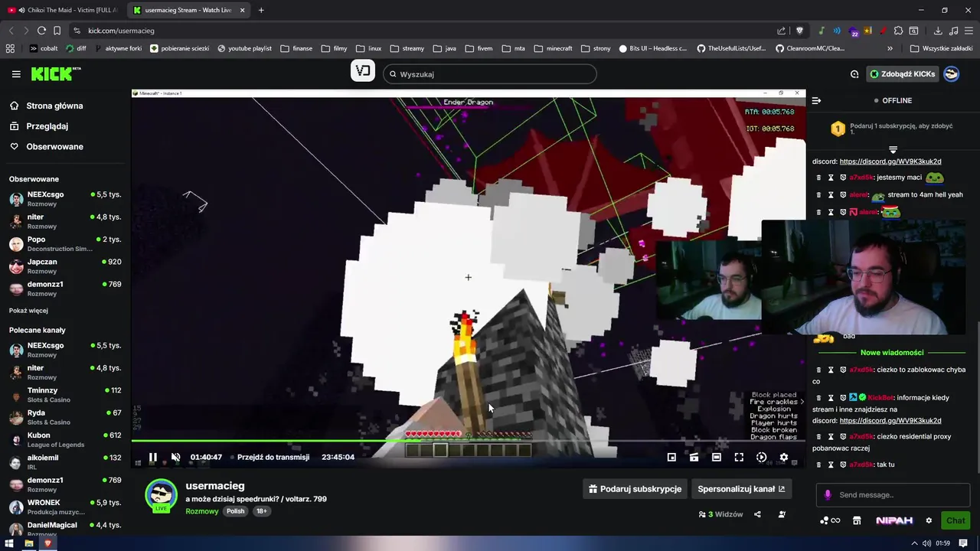Select the Polish language tag
The width and height of the screenshot is (980, 551).
[235, 511]
